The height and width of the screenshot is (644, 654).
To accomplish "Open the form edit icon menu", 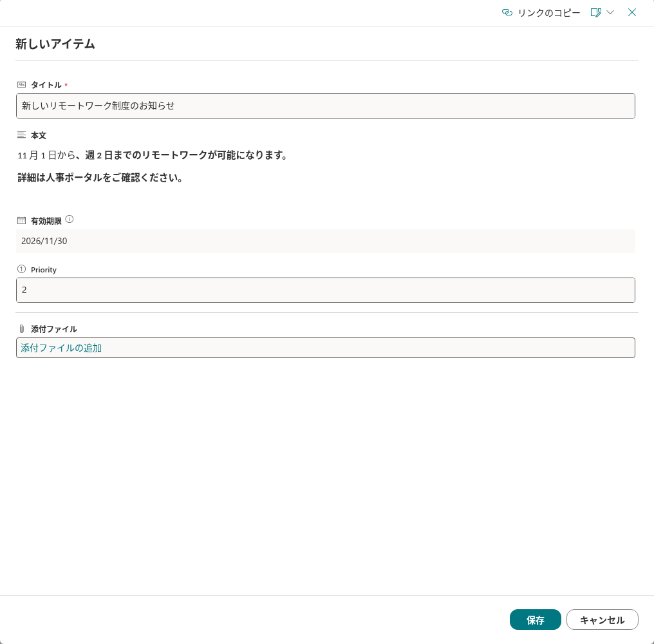I will (x=595, y=12).
